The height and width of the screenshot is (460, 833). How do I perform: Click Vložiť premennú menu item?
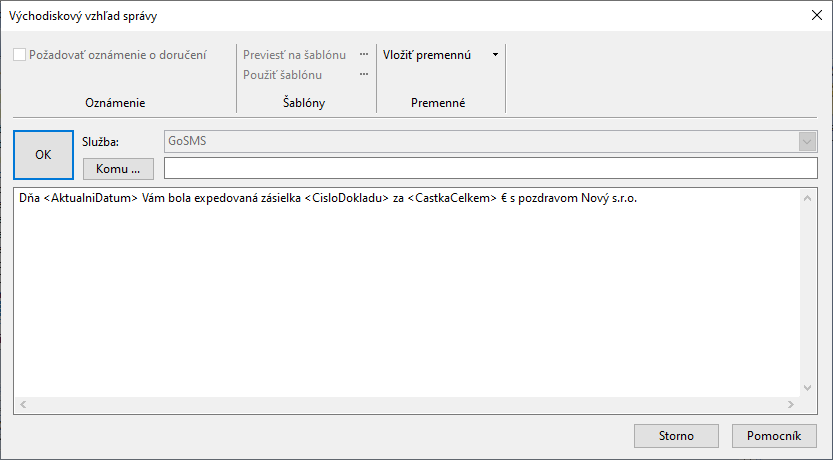[427, 55]
